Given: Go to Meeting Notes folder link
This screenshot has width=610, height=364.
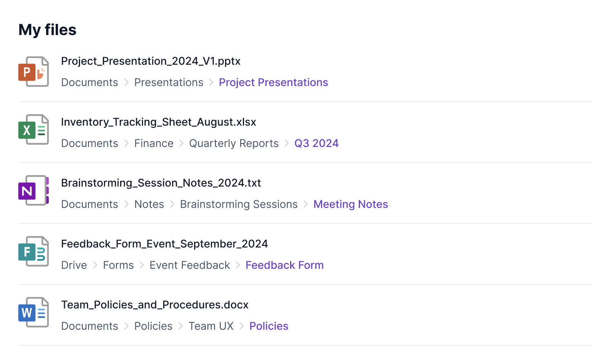Looking at the screenshot, I should click(351, 204).
